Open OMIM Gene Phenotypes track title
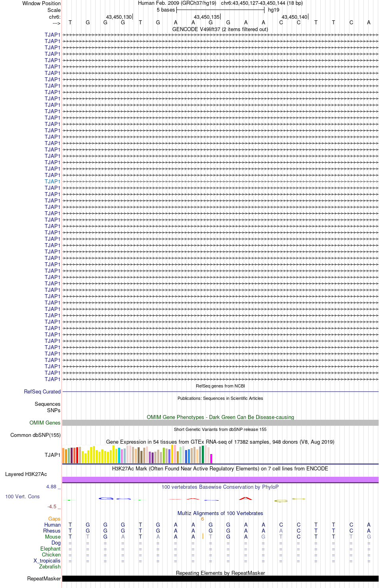 [x=220, y=417]
